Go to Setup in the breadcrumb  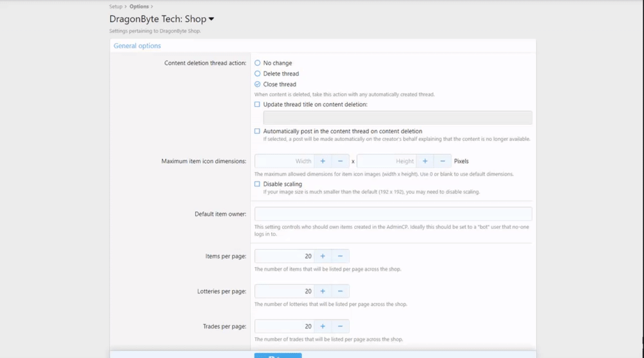point(116,6)
